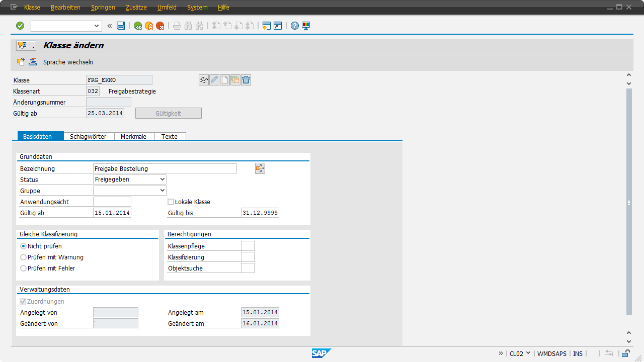Click the Anwendungssicht input field

112,202
